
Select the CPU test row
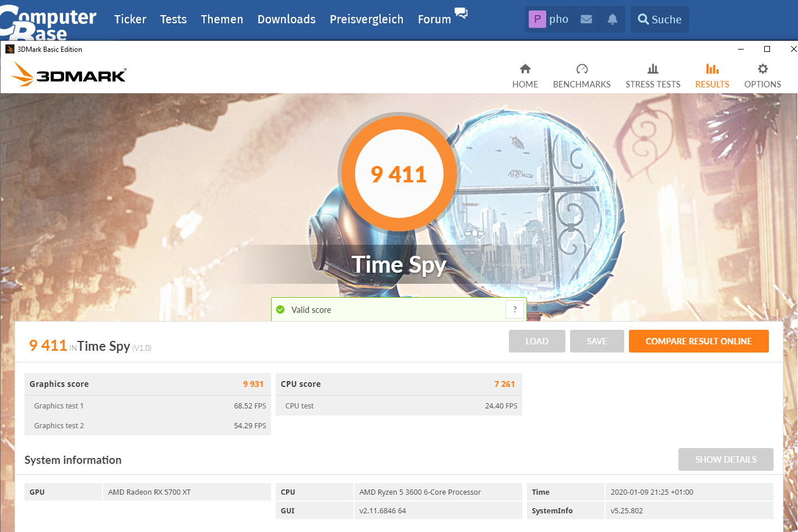(x=399, y=406)
